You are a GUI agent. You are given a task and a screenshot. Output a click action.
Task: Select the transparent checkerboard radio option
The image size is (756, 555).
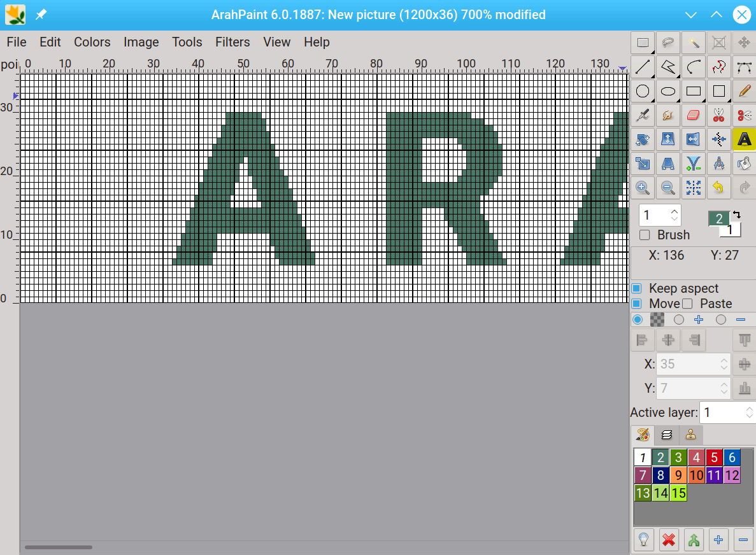638,320
